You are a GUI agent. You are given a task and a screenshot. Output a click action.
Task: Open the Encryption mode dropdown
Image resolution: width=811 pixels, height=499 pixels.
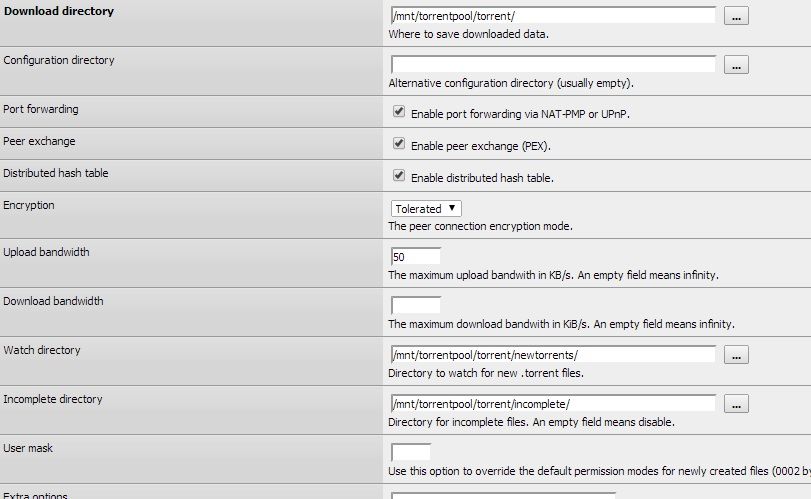pos(426,209)
